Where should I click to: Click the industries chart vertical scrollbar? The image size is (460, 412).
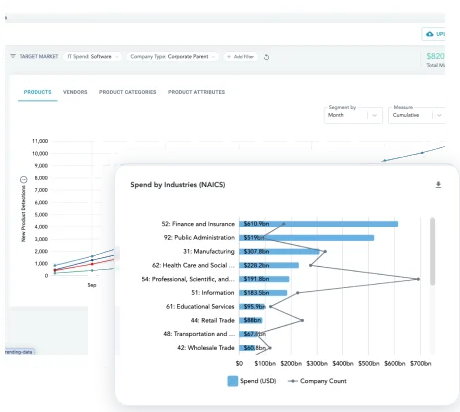(x=432, y=252)
